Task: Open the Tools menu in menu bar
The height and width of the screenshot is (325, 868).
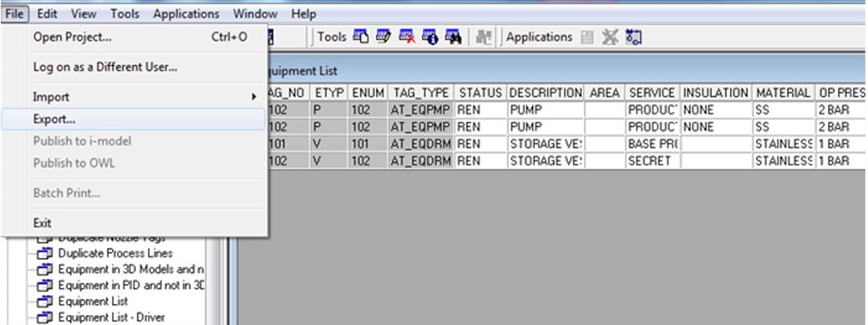Action: [124, 14]
